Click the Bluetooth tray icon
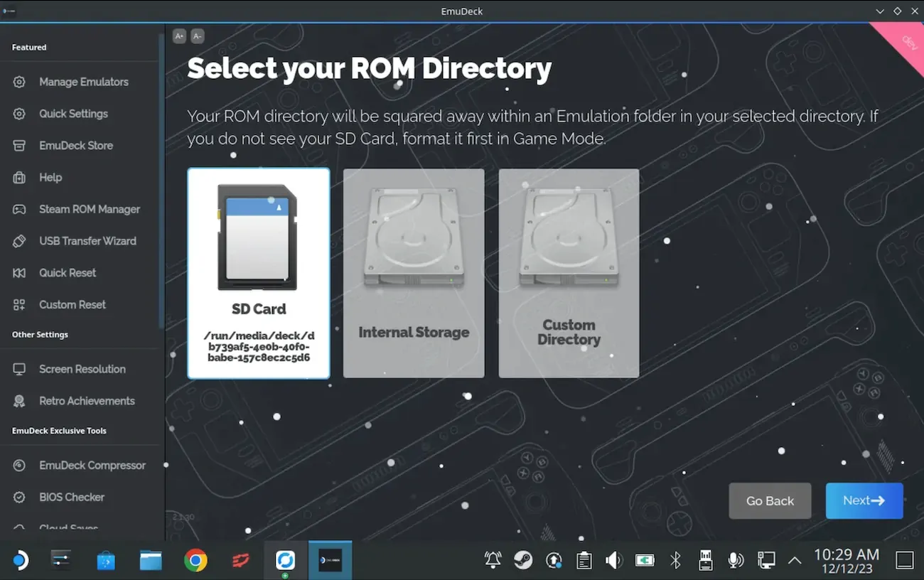This screenshot has height=580, width=924. [x=676, y=560]
